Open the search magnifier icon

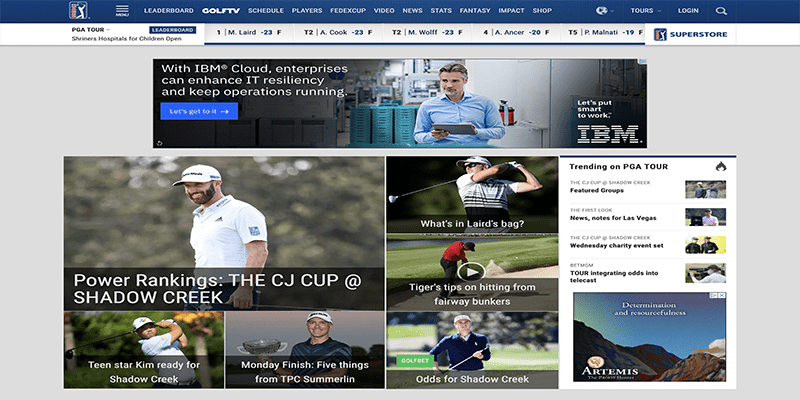point(721,11)
